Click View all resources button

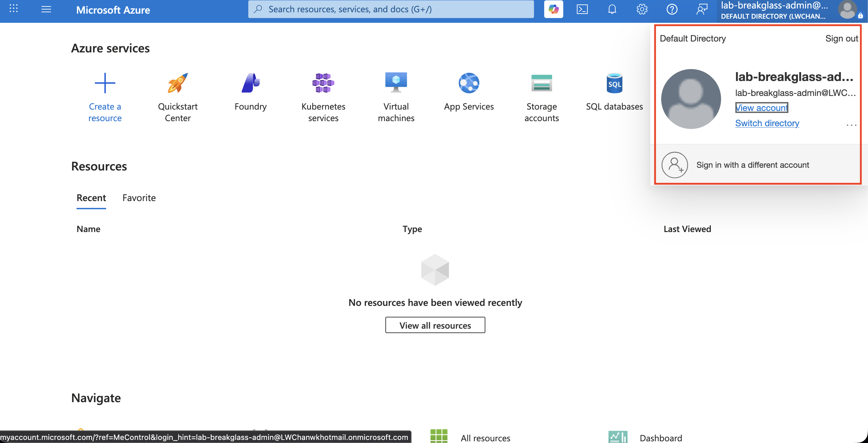click(x=435, y=325)
